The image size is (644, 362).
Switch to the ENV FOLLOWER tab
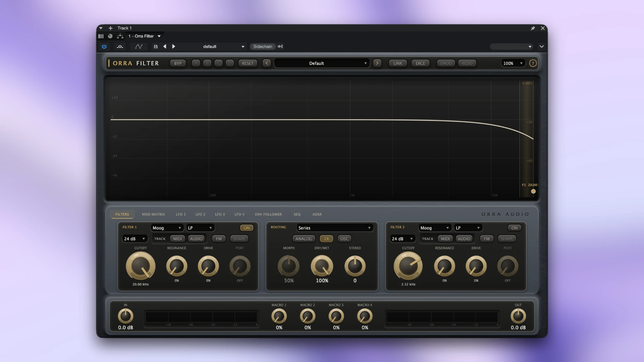pyautogui.click(x=268, y=215)
